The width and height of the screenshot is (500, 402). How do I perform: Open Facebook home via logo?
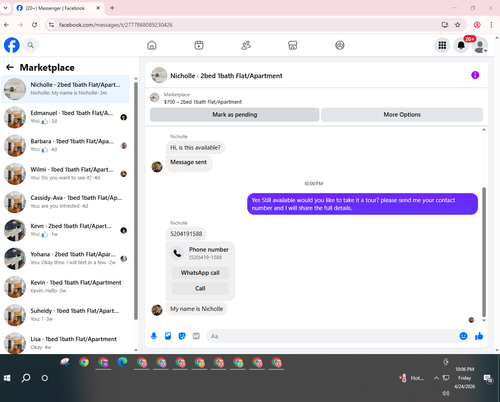(12, 45)
